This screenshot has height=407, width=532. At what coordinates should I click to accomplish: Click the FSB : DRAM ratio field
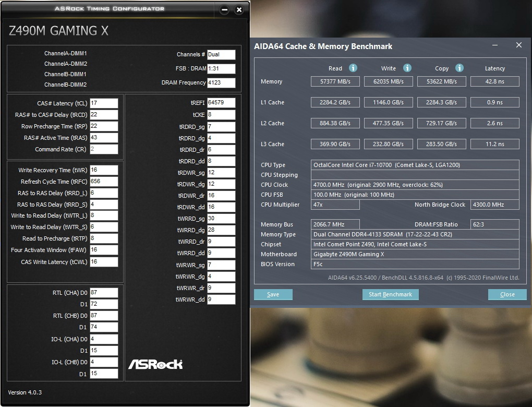[221, 68]
